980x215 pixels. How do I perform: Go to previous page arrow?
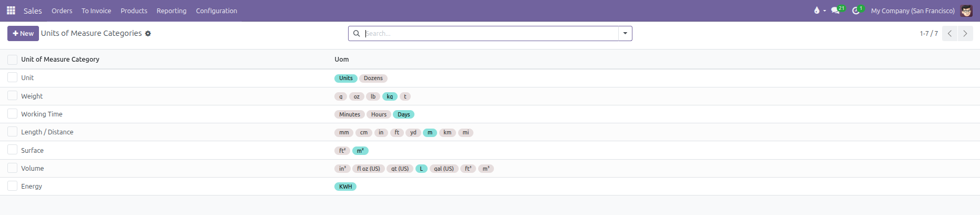[949, 33]
